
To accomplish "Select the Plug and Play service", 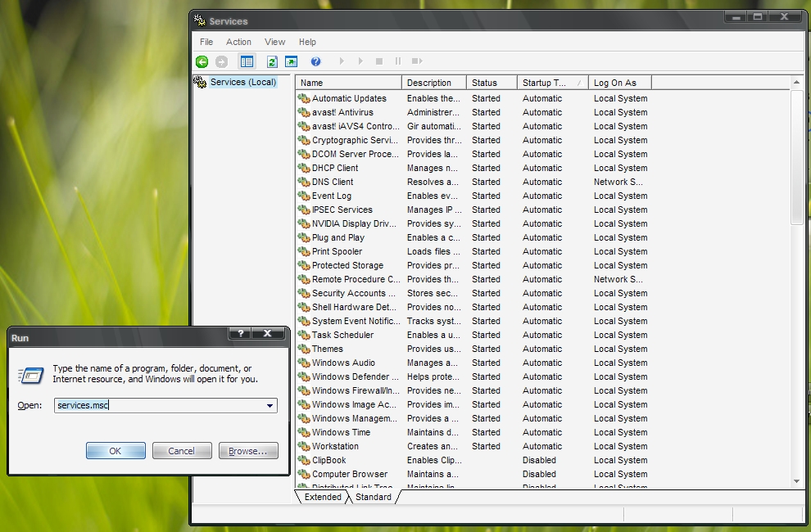I will 473,238.
